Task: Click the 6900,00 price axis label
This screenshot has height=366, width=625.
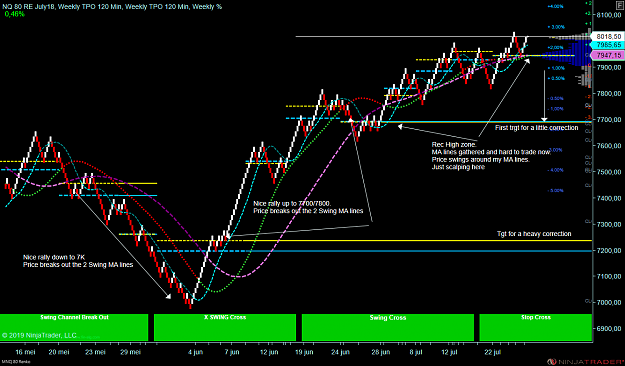Action: tap(609, 329)
